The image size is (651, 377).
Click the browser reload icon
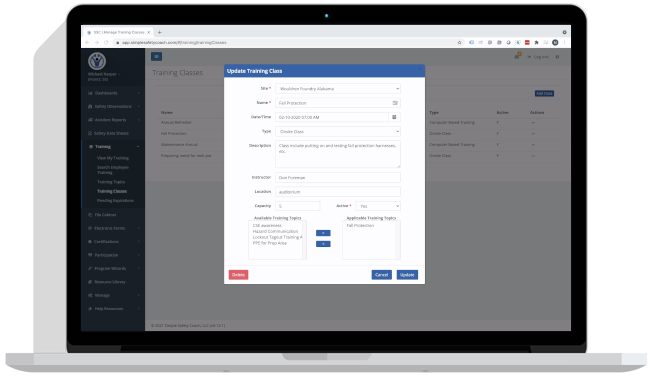click(x=106, y=42)
